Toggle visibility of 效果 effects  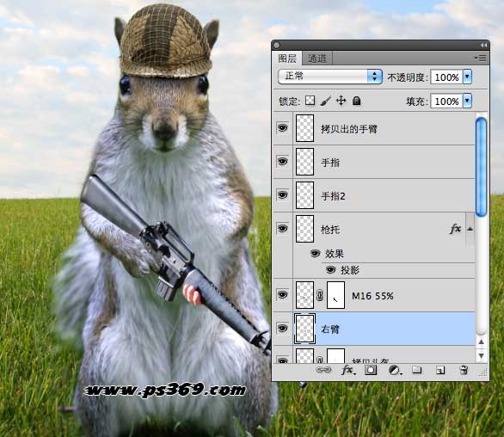point(316,254)
